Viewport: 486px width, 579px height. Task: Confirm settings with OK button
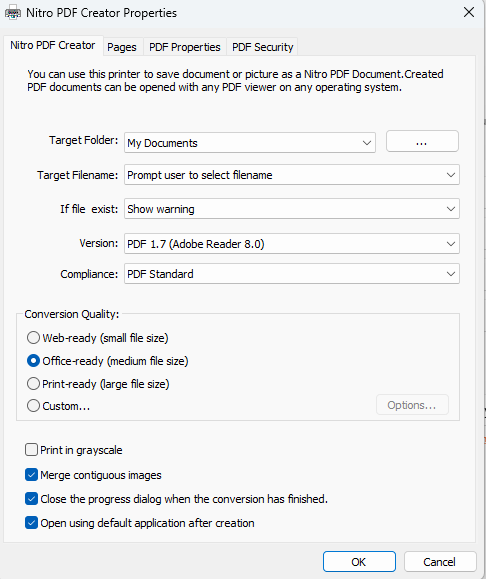click(359, 562)
